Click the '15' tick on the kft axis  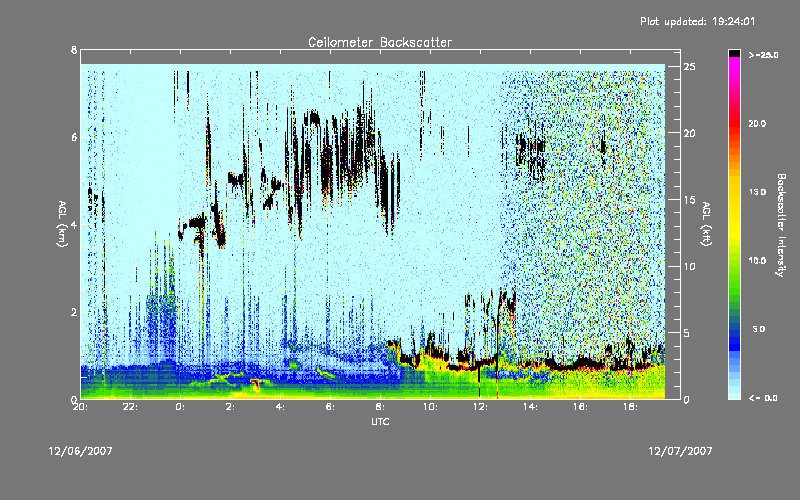pyautogui.click(x=690, y=200)
